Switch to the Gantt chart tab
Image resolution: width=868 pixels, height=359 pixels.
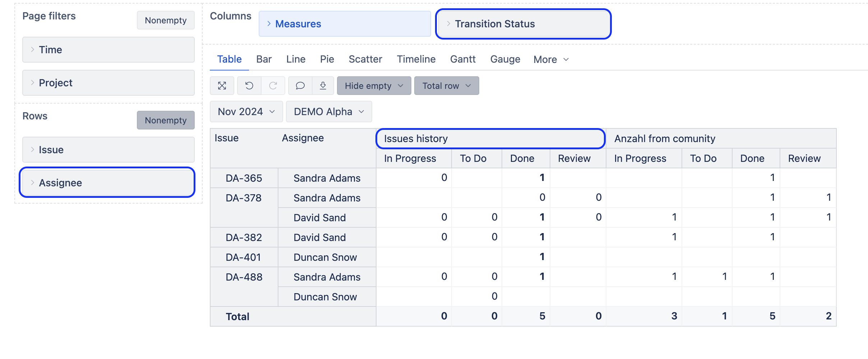click(463, 59)
